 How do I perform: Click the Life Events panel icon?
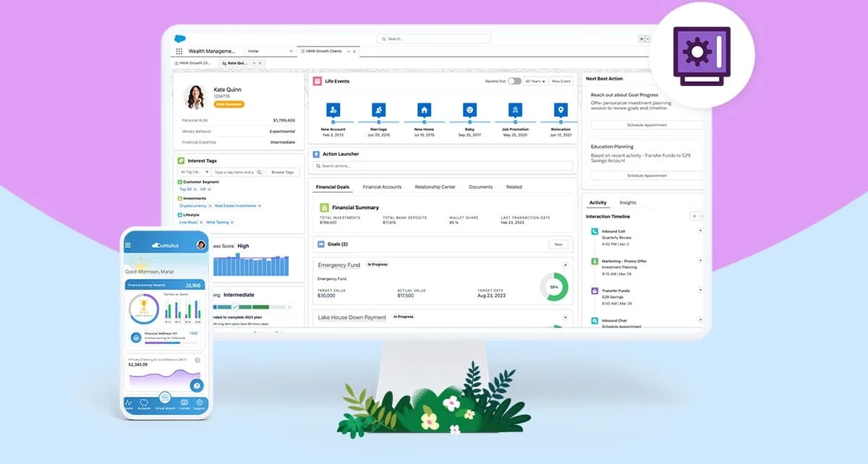(317, 81)
